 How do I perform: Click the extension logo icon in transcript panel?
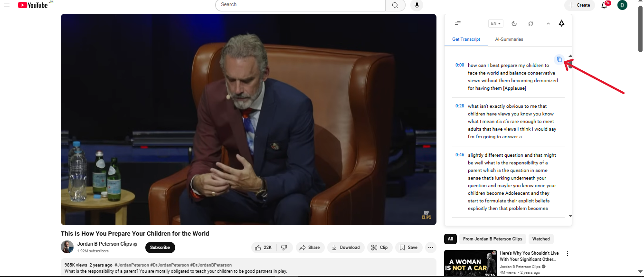561,23
